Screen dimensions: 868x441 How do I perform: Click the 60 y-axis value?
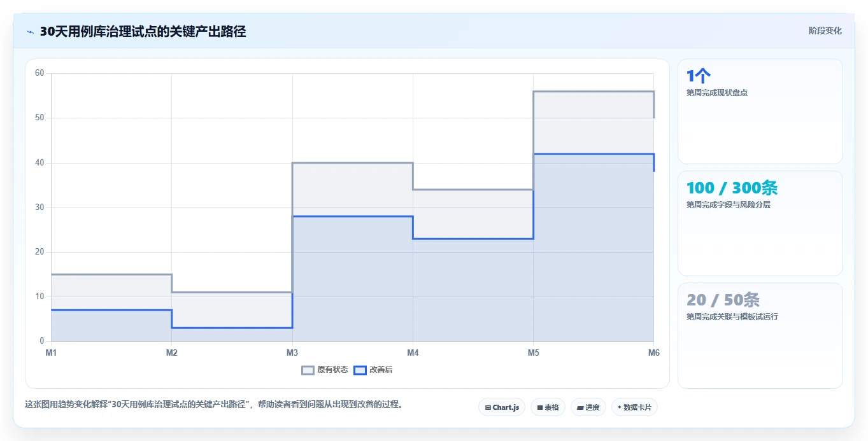pos(39,73)
